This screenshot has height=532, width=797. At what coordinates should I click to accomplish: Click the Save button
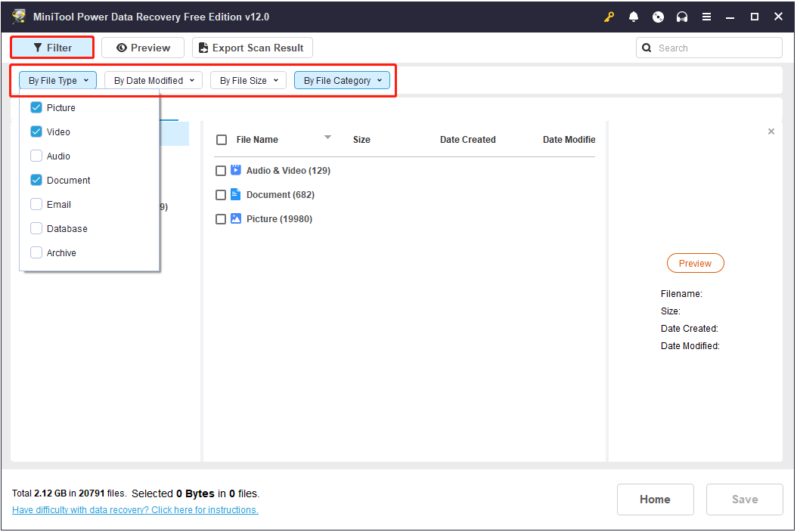pos(745,500)
